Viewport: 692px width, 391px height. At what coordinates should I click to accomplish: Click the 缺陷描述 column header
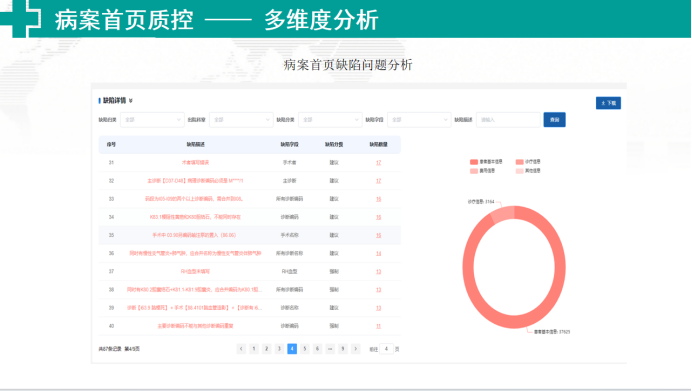point(195,145)
